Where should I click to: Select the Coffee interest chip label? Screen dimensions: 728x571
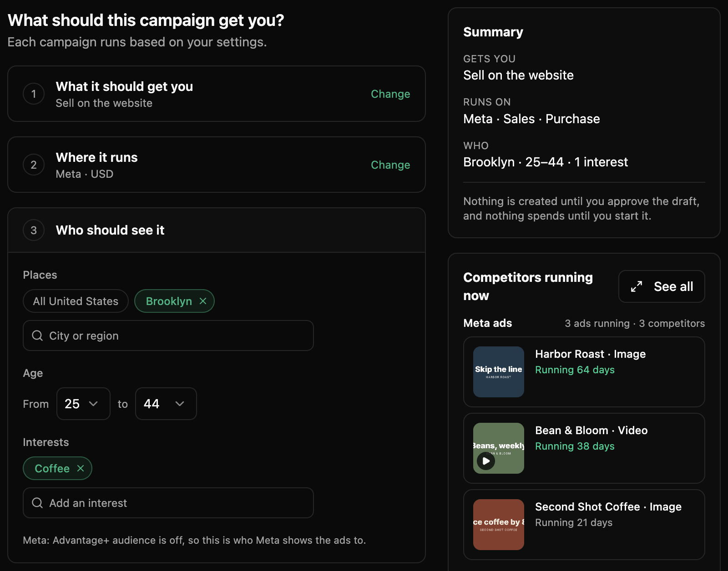click(52, 468)
